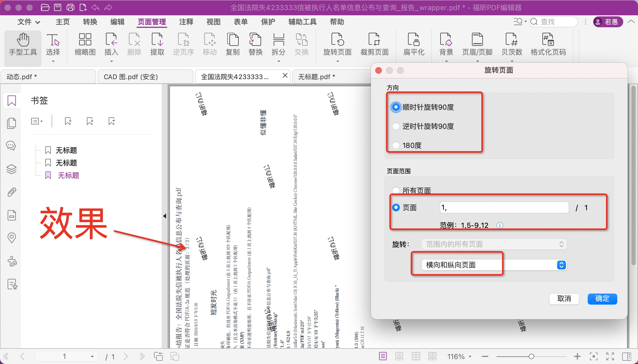Open the bookmarks panel icon in sidebar
This screenshot has height=364, width=638.
(11, 100)
